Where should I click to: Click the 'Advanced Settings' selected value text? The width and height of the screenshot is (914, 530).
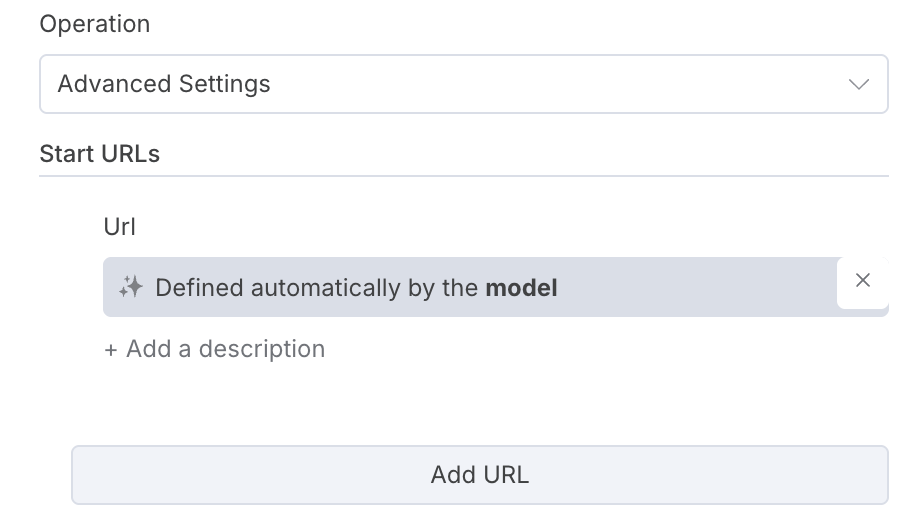pyautogui.click(x=164, y=84)
